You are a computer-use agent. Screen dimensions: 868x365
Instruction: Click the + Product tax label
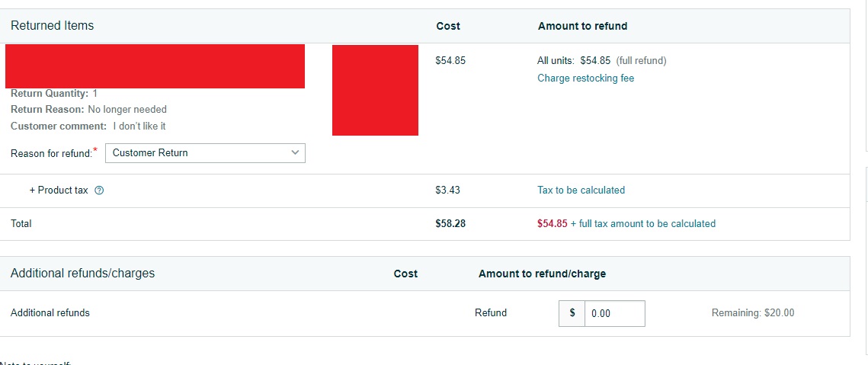(x=59, y=190)
